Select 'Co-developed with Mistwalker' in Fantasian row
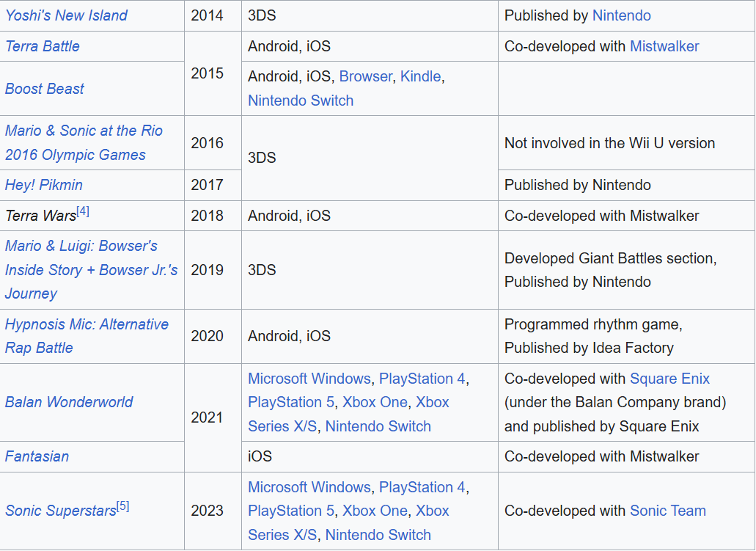This screenshot has width=756, height=551. tap(602, 456)
